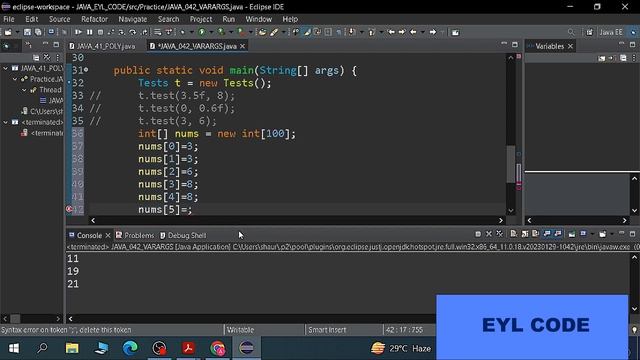Open the File menu

9,19
